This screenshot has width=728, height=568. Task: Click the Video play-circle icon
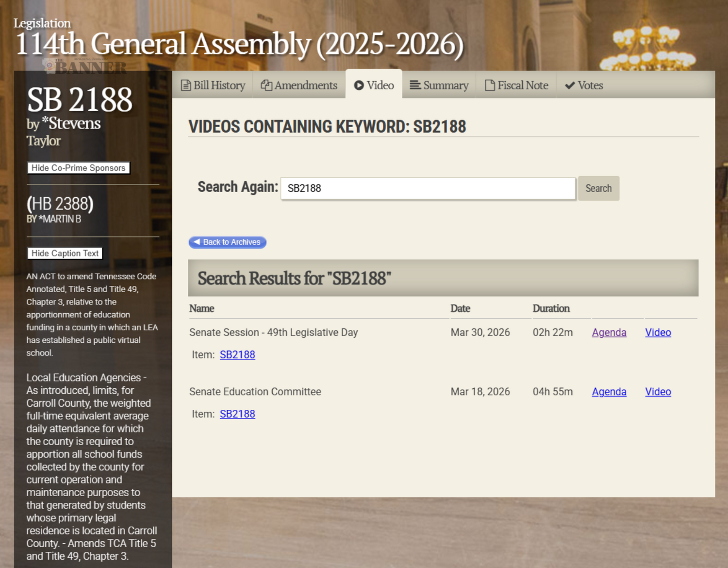(x=359, y=85)
